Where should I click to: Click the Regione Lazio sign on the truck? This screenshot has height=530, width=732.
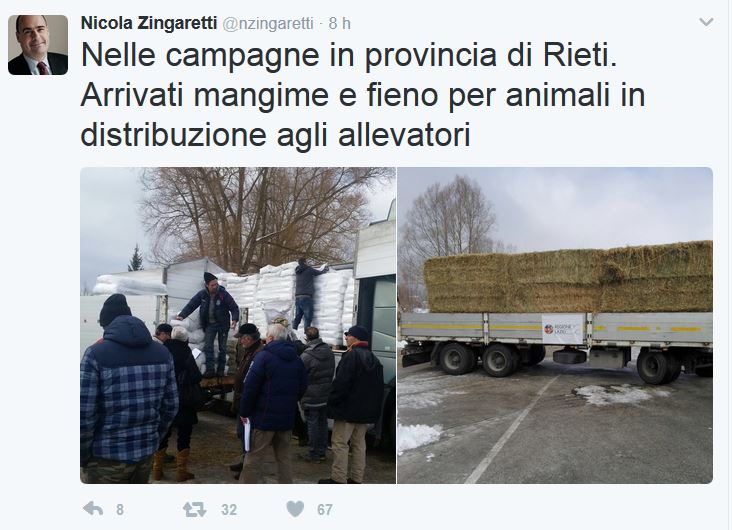coord(563,329)
